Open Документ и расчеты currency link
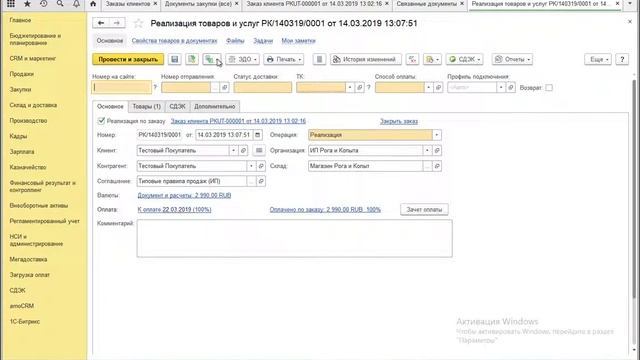 pos(184,196)
